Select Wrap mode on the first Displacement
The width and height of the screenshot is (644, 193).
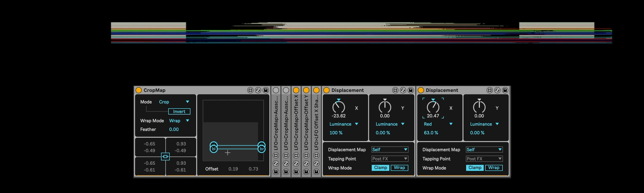coord(399,168)
